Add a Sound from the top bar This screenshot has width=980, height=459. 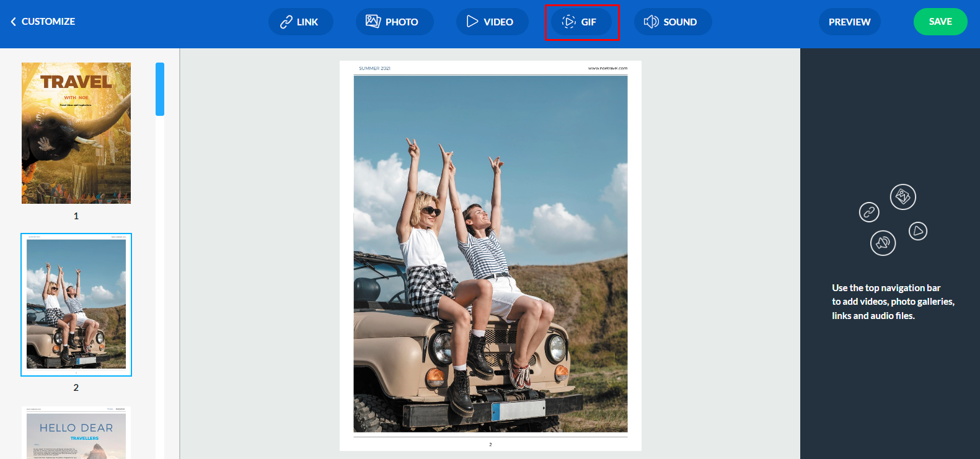pyautogui.click(x=673, y=22)
